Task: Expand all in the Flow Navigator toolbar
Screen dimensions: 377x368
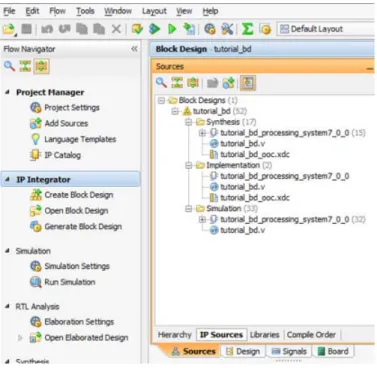Action: point(41,66)
